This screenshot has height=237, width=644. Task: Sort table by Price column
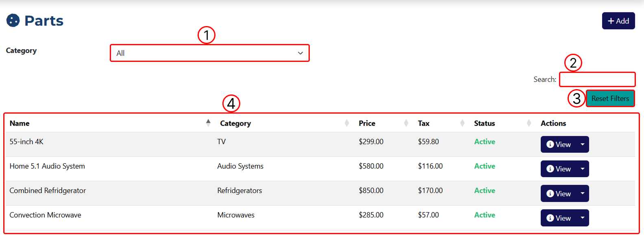pyautogui.click(x=367, y=123)
